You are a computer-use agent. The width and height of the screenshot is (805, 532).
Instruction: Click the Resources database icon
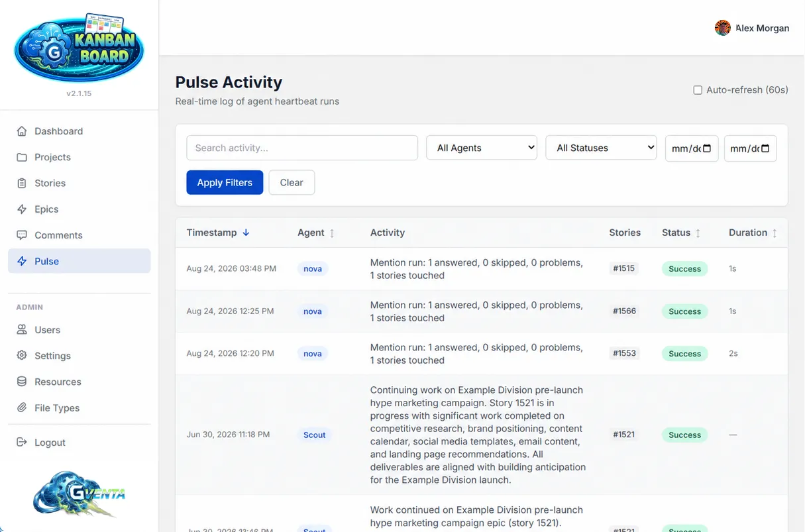(x=22, y=382)
